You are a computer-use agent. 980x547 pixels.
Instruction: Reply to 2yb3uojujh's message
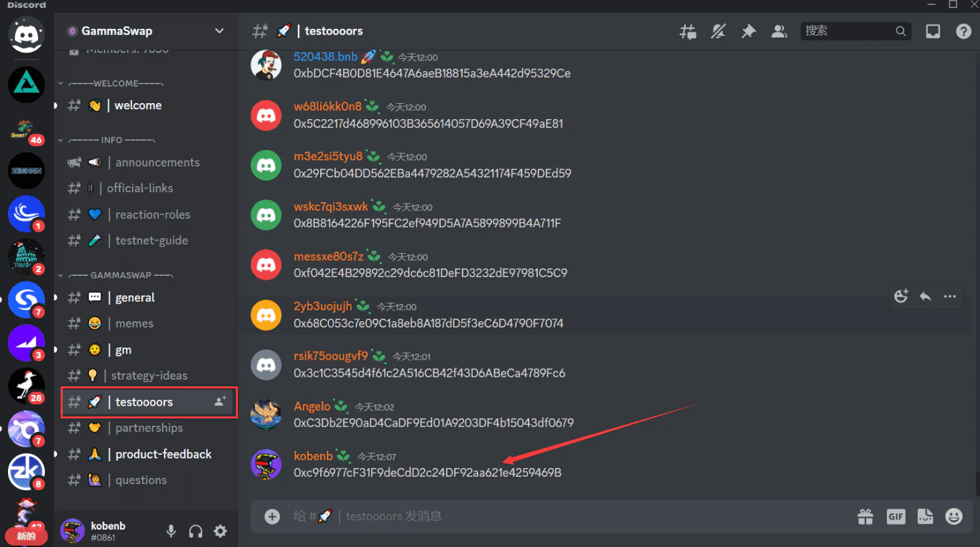tap(925, 296)
